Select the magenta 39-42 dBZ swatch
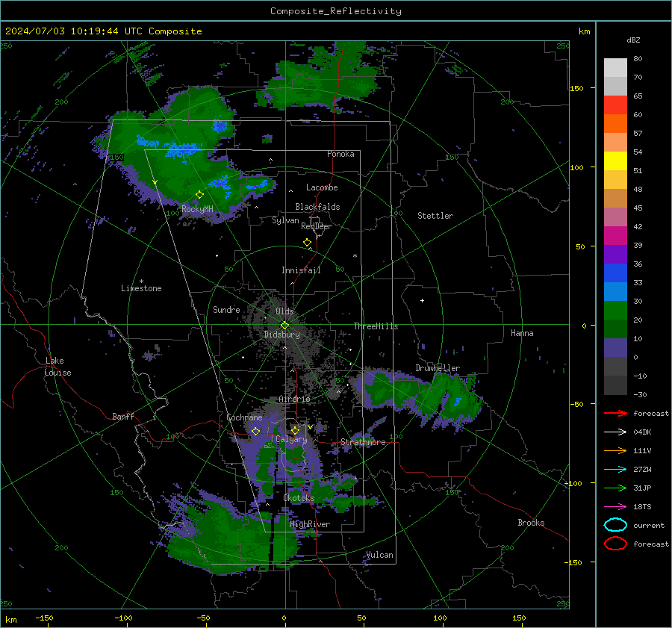The width and height of the screenshot is (672, 628). (x=615, y=236)
